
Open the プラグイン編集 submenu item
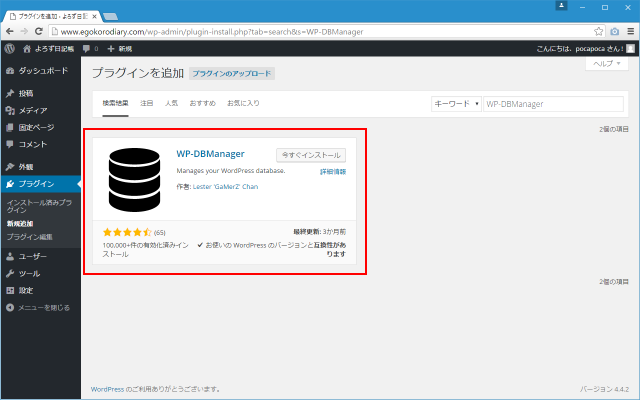click(29, 237)
